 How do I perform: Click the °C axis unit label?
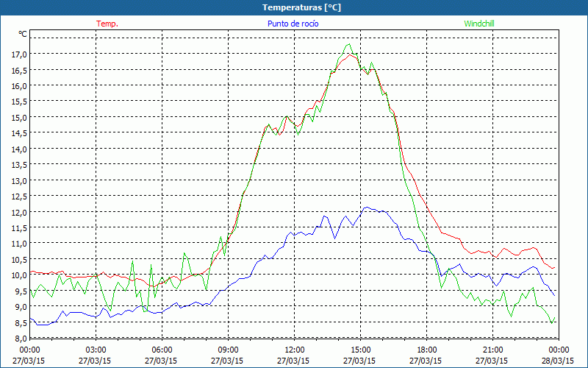tap(23, 34)
